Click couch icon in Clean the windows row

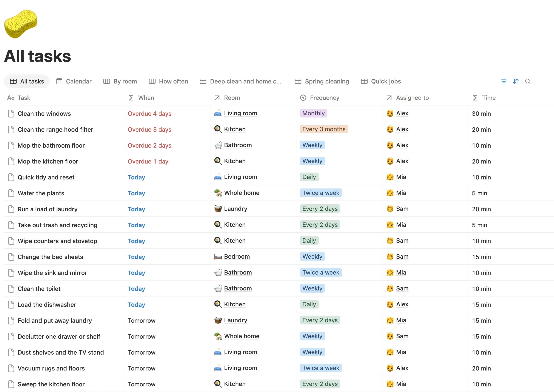[x=218, y=113]
